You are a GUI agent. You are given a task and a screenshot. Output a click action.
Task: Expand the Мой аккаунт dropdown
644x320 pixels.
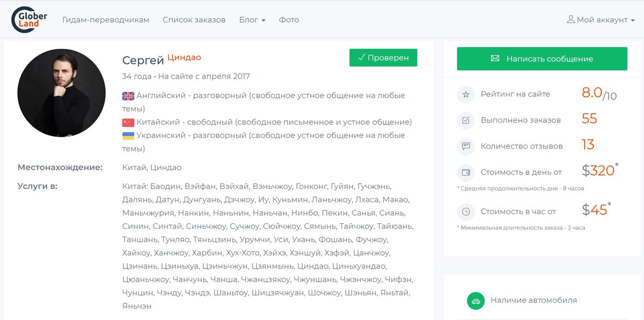[602, 19]
